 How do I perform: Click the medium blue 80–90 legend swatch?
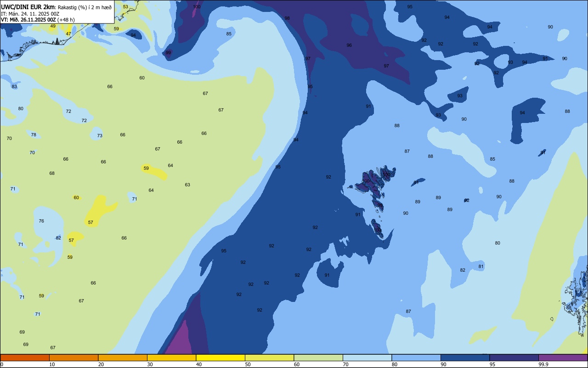point(416,357)
